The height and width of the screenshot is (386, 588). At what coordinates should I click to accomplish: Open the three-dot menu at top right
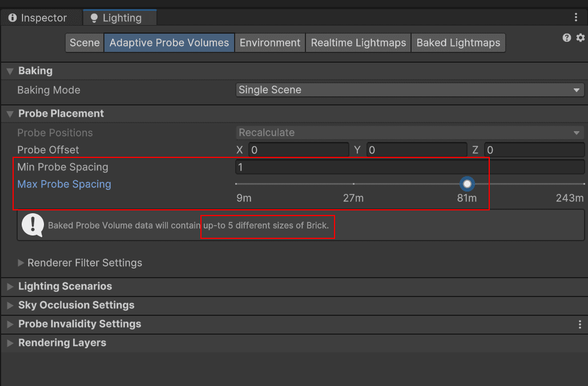pos(576,17)
